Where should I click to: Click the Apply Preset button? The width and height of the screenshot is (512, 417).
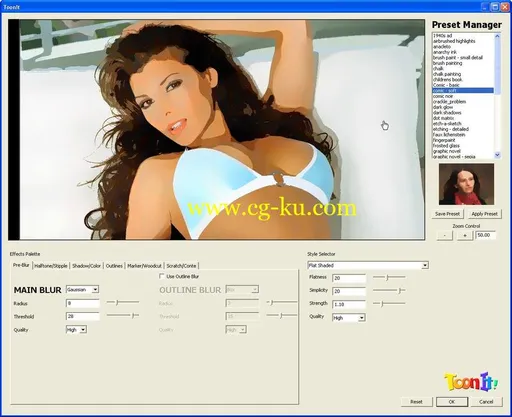pos(484,214)
